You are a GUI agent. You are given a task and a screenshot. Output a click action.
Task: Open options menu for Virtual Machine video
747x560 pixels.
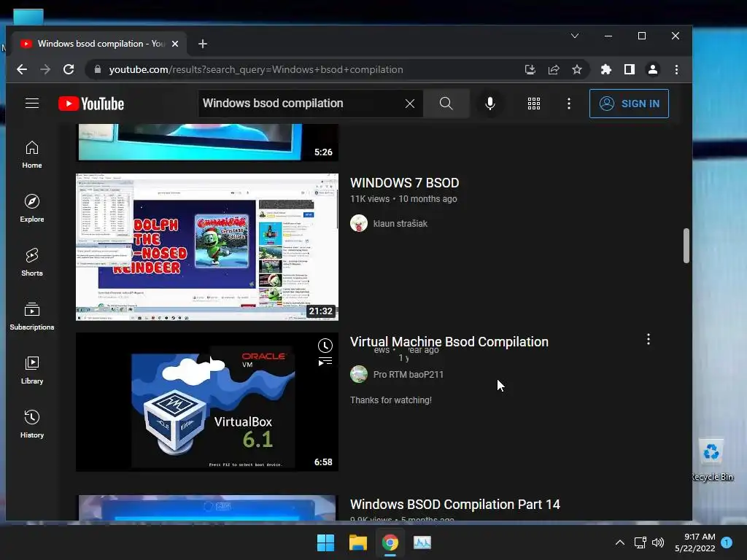coord(649,339)
